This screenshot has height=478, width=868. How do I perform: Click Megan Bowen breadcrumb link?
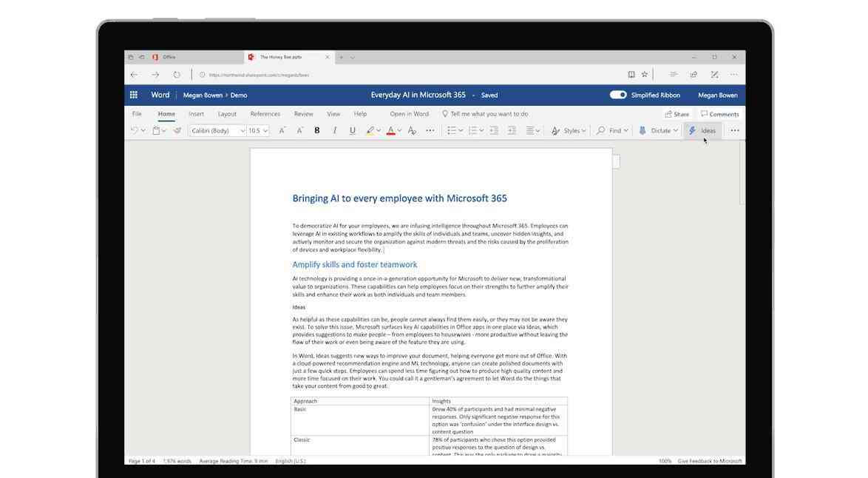pyautogui.click(x=203, y=95)
